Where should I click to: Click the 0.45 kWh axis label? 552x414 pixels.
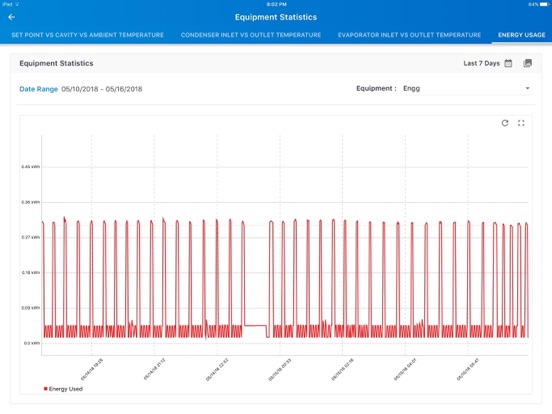pyautogui.click(x=31, y=167)
